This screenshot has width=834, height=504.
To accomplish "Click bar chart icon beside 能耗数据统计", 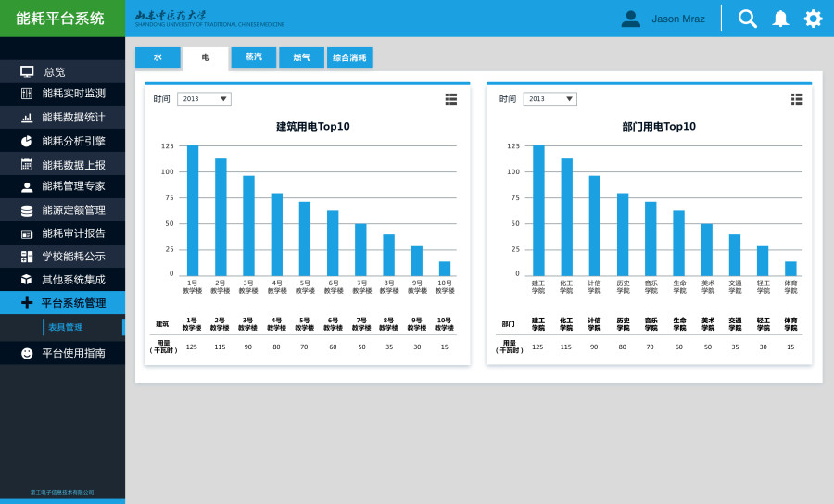I will (x=27, y=118).
